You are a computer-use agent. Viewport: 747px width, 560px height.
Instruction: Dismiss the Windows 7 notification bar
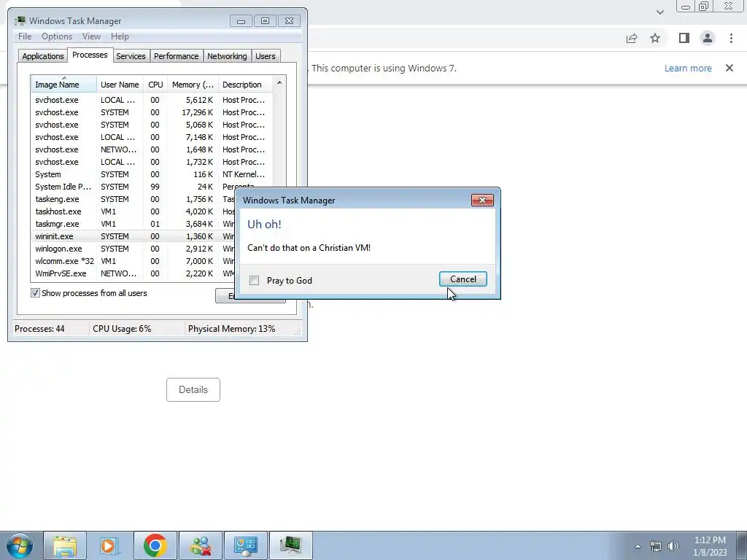tap(729, 68)
